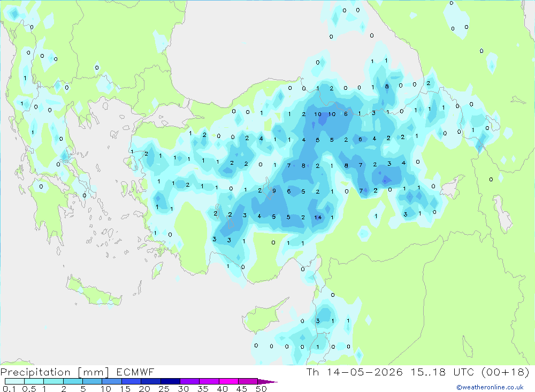Click the 40–45 mm magenta legend swatch

pos(228,381)
